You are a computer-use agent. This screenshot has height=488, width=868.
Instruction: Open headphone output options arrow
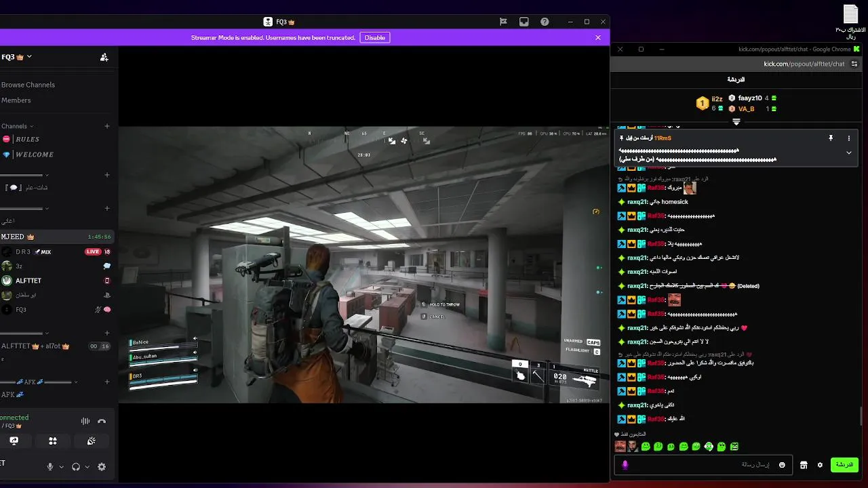[x=87, y=467]
